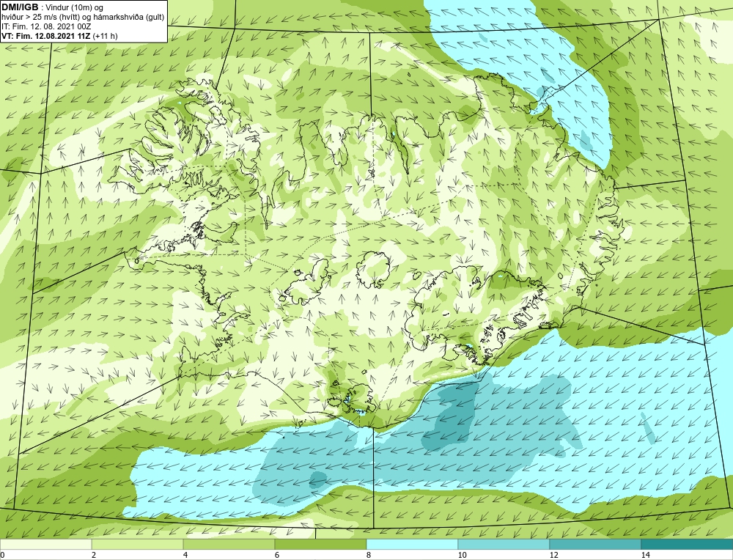Click the 10–12 m/s cyan legend swatch
Screen dimensions: 733x560
(504, 545)
